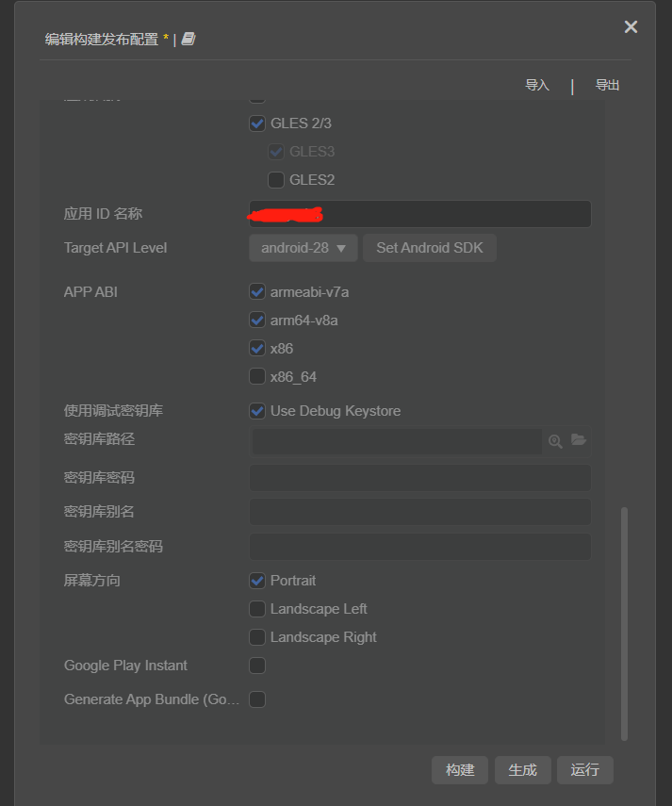Click the vertical scrollbar thumb of the settings list

coord(624,624)
